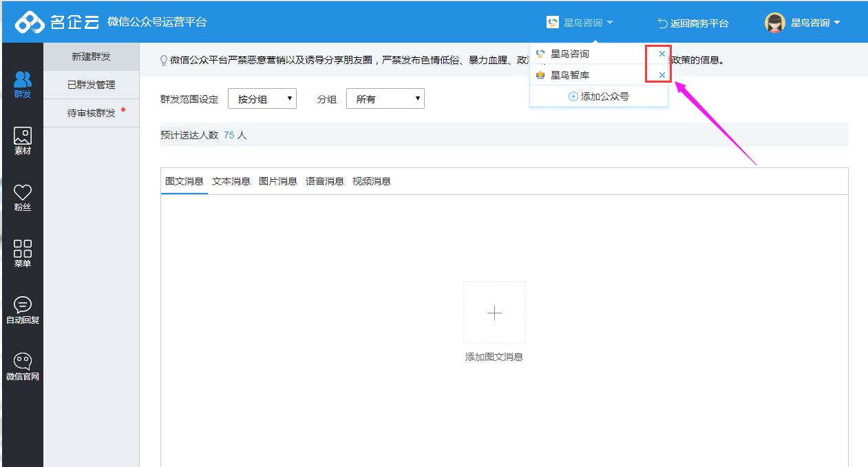The image size is (868, 467).
Task: Open the 菜单 grid icon section
Action: pos(22,253)
